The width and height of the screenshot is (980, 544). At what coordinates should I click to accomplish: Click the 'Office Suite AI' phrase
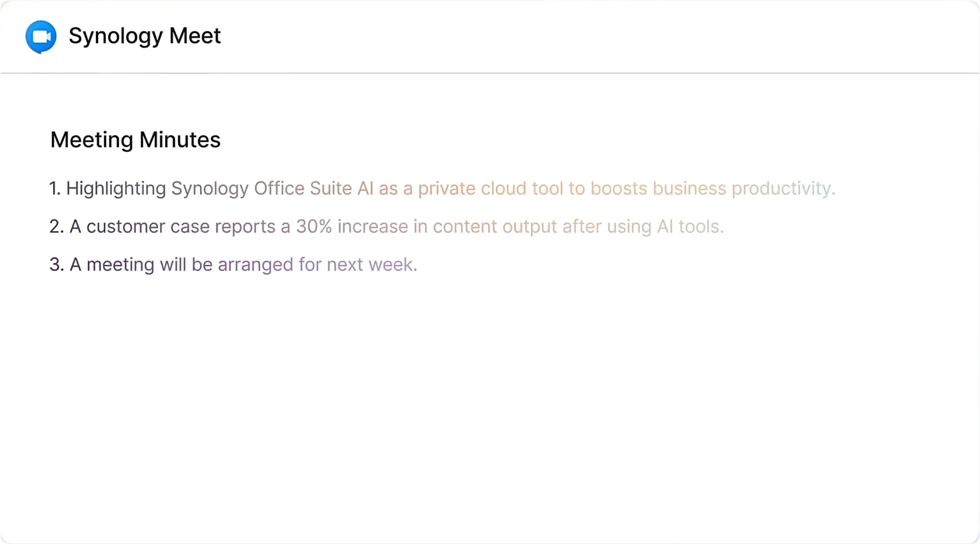(x=314, y=189)
